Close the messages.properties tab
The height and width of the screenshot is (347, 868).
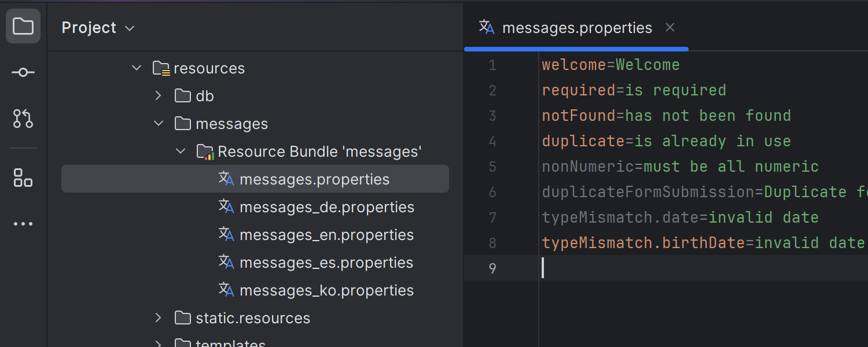pos(670,27)
